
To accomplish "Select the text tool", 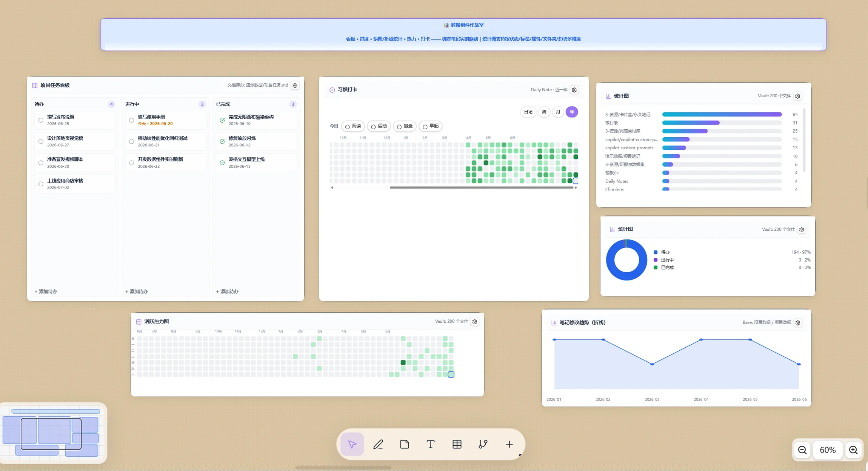I will click(x=431, y=444).
